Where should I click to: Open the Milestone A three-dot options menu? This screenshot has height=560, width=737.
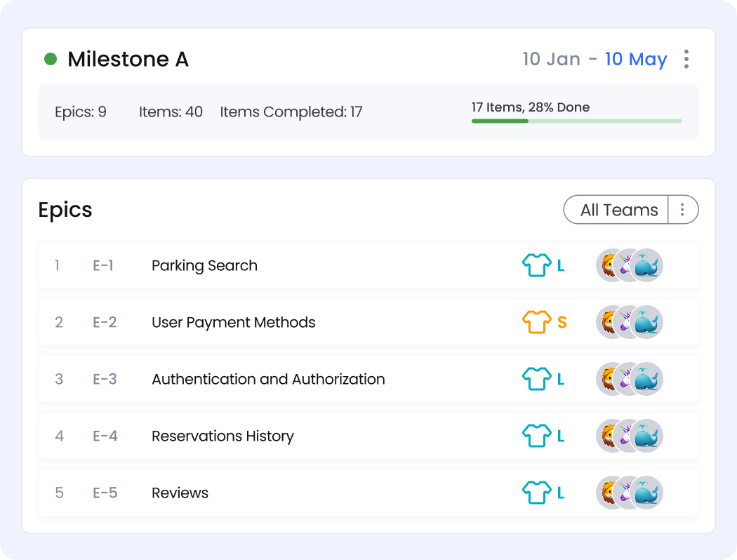click(x=686, y=59)
